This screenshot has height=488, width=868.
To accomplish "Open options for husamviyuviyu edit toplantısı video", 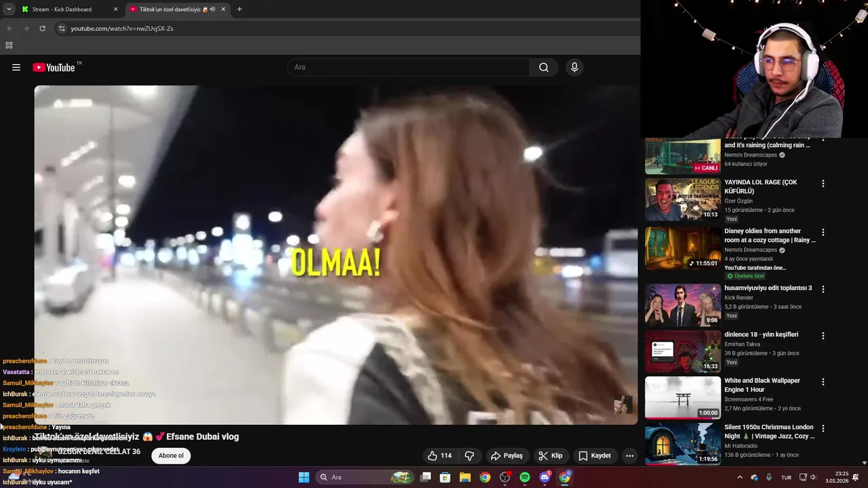I will (823, 289).
